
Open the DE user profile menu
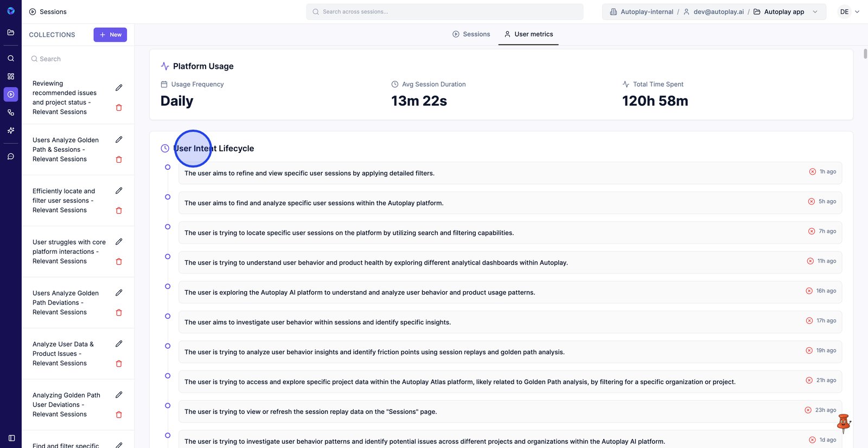pyautogui.click(x=849, y=12)
